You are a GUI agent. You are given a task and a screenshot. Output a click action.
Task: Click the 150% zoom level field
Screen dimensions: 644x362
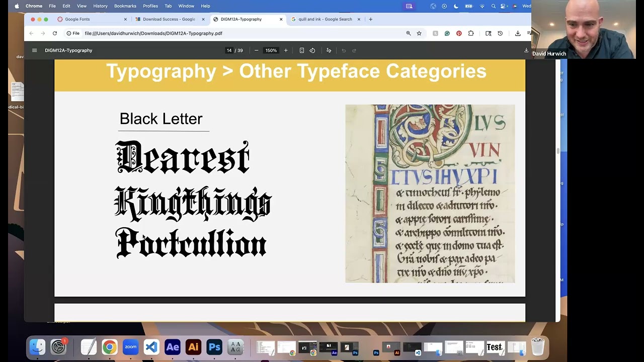271,50
